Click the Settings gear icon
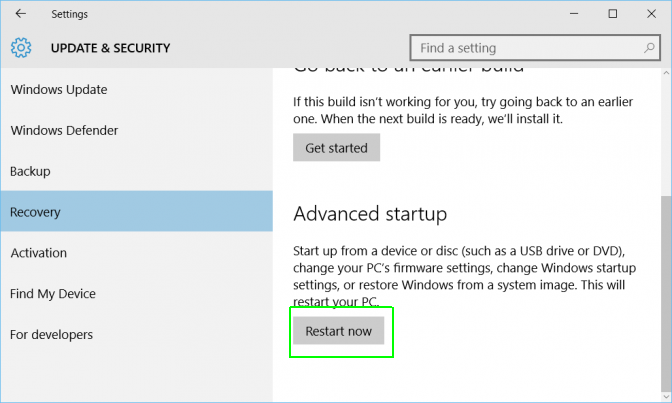The height and width of the screenshot is (403, 672). point(21,48)
